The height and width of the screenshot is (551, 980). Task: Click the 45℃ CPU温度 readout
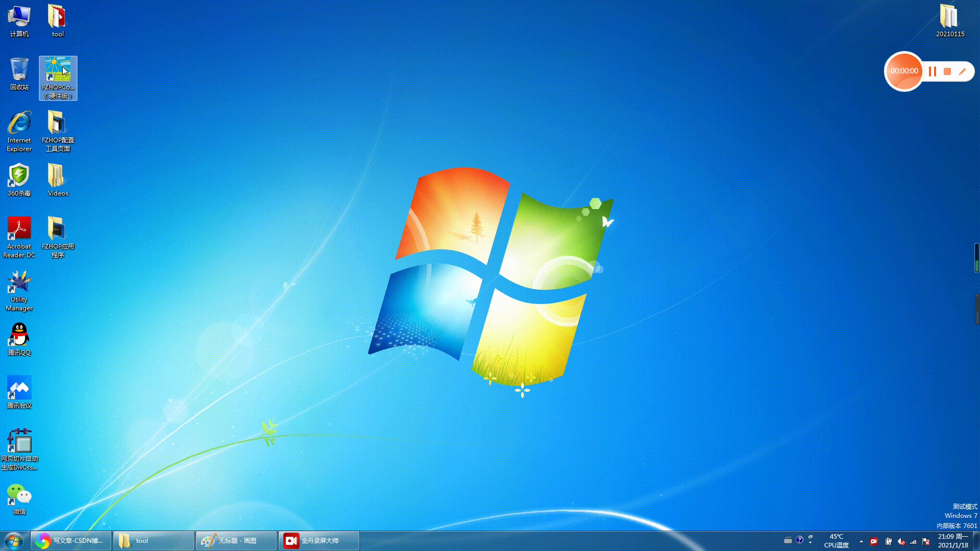836,541
